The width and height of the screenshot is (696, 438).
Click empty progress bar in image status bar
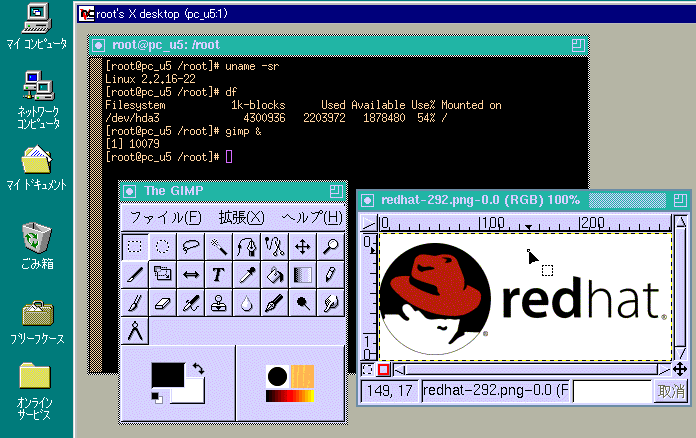[x=612, y=391]
